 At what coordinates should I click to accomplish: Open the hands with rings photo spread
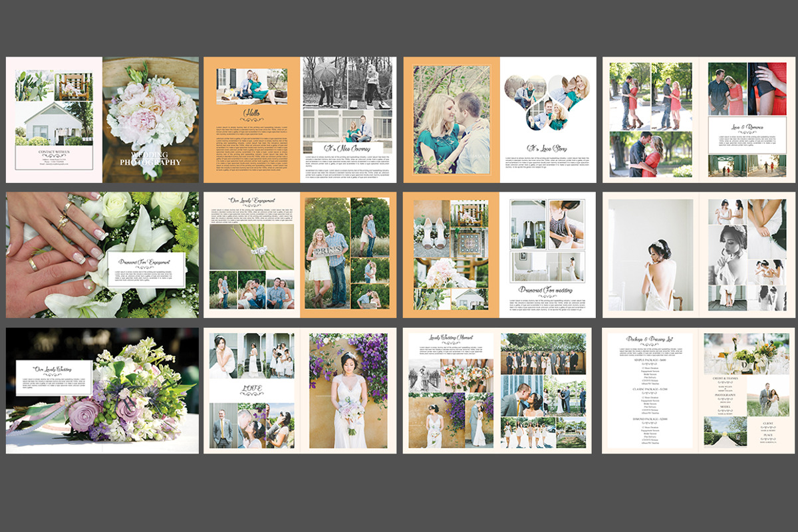pyautogui.click(x=102, y=255)
